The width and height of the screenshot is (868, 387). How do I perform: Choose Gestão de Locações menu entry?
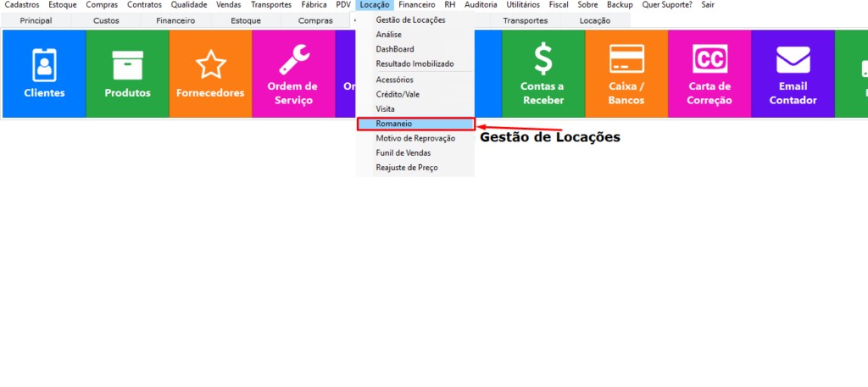410,19
